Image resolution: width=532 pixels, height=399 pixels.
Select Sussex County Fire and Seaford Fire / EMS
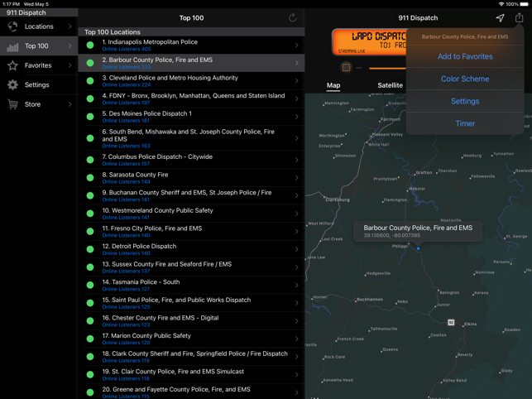click(x=191, y=267)
